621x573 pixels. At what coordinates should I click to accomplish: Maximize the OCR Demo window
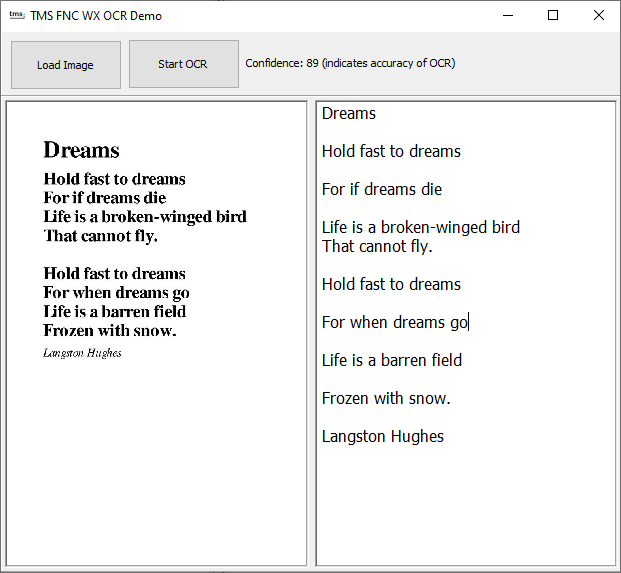click(x=553, y=15)
